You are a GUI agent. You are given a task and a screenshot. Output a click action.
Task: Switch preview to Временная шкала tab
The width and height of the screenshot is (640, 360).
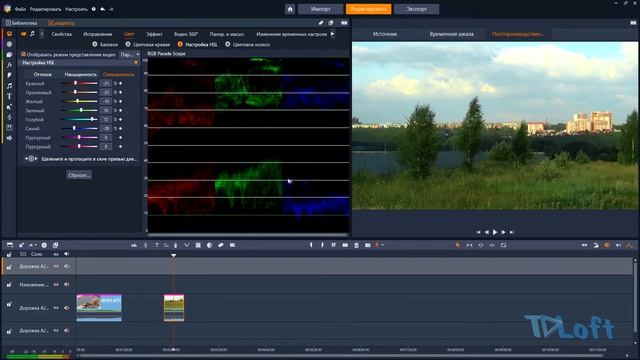(451, 34)
